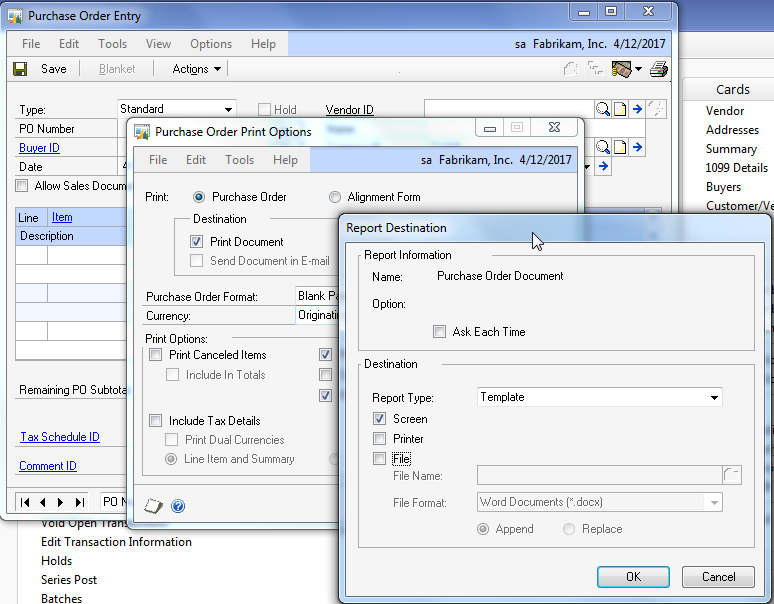
Task: Click File Name input field
Action: click(599, 475)
